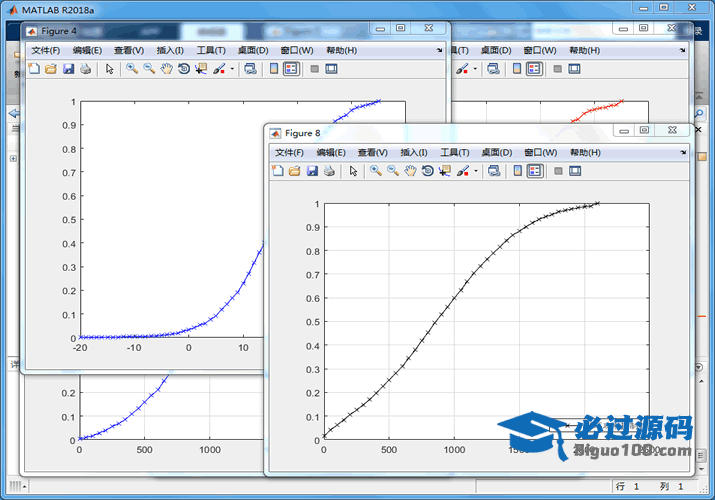Image resolution: width=715 pixels, height=500 pixels.
Task: Open Brush color dropdown arrow in Figure 4
Action: tap(232, 69)
